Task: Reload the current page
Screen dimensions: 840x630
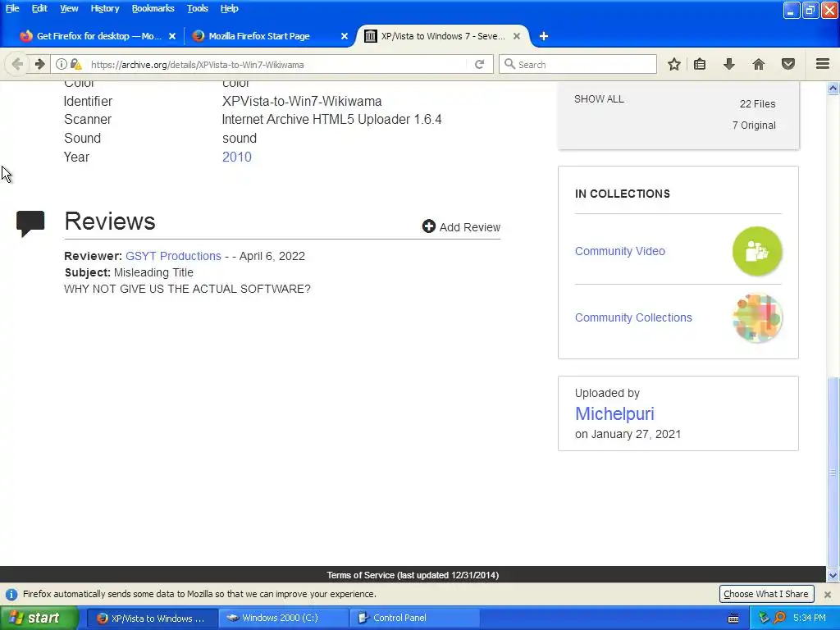Action: click(479, 64)
